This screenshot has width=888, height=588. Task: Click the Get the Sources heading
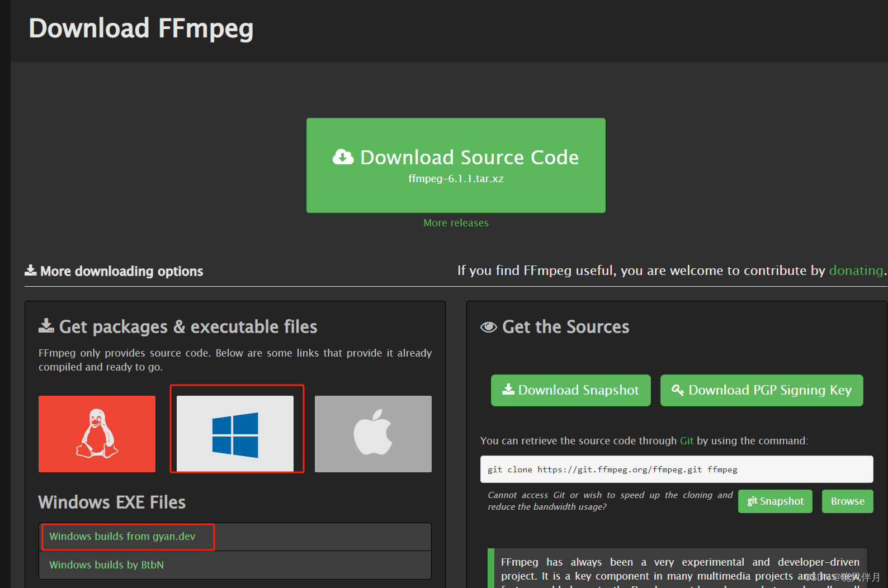(x=555, y=327)
